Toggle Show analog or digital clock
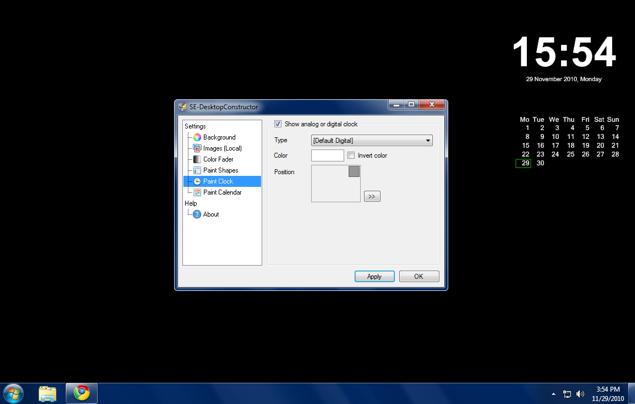This screenshot has height=404, width=635. point(278,124)
